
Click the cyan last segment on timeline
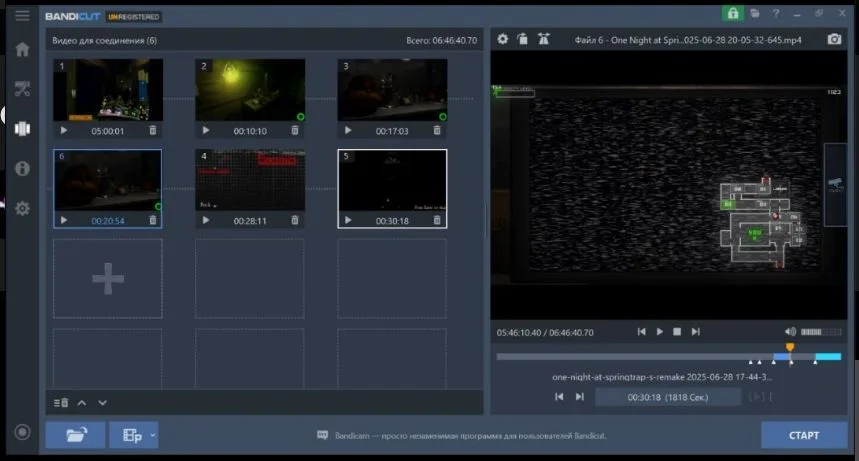coord(828,356)
